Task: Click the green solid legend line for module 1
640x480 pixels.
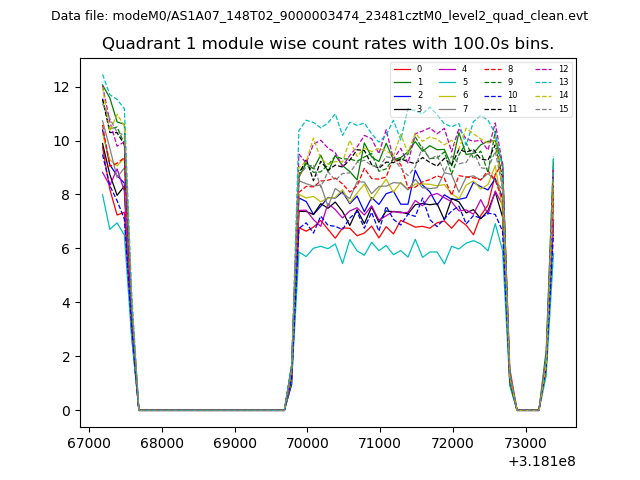Action: pyautogui.click(x=402, y=82)
